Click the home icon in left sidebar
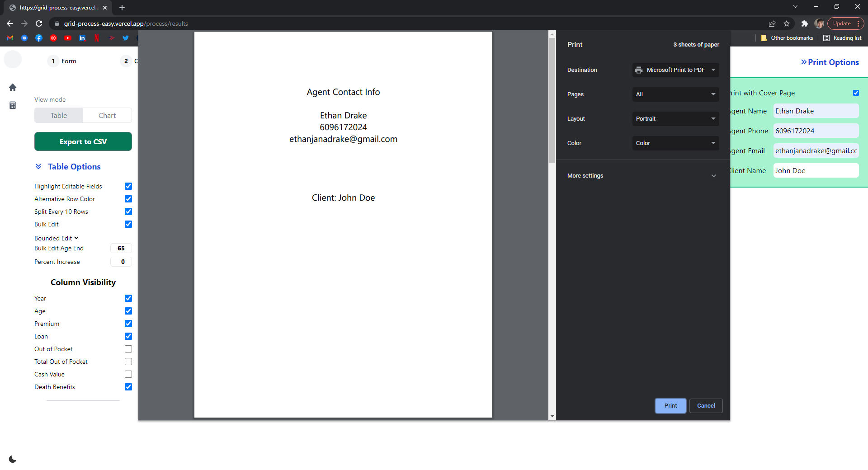Viewport: 868px width, 470px height. click(13, 87)
